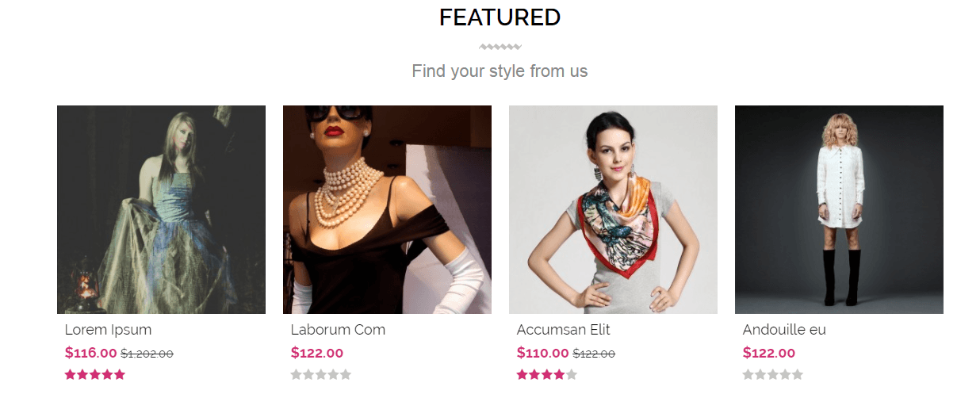Open the Lorem Ipsum product image
Viewport: 980px width, 398px height.
pyautogui.click(x=161, y=209)
